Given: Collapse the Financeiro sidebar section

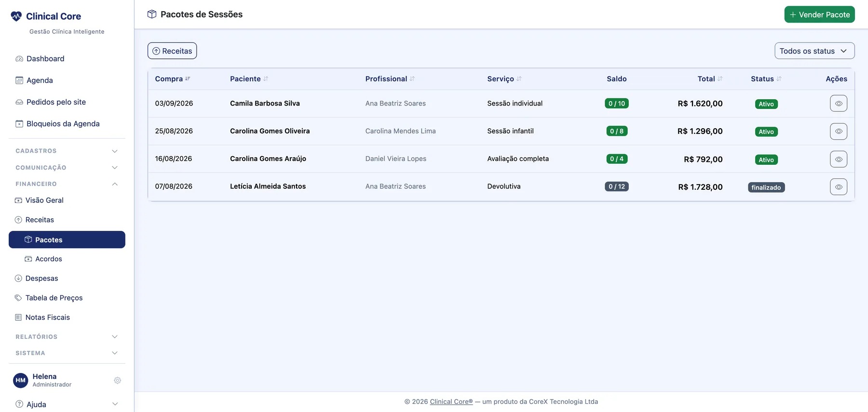Looking at the screenshot, I should (x=67, y=184).
